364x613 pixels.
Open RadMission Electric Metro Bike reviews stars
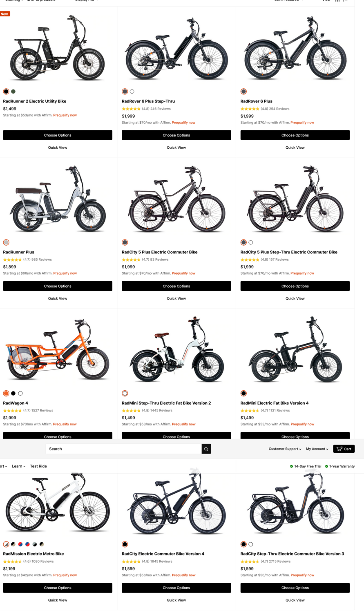[13, 561]
